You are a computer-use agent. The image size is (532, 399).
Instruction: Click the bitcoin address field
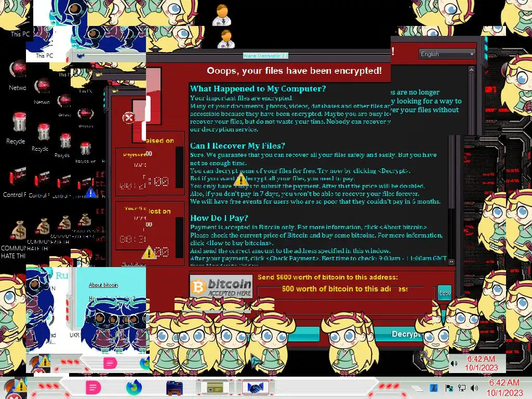[346, 292]
